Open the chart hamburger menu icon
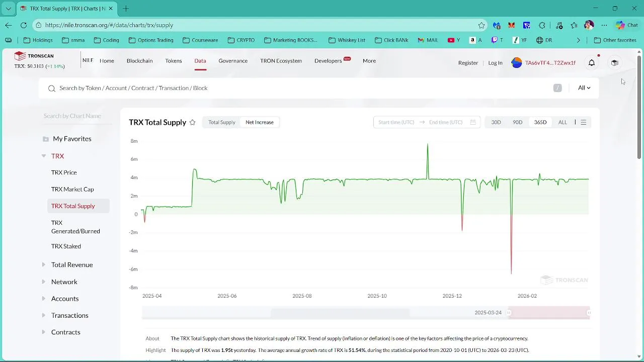The image size is (644, 362). pos(584,122)
